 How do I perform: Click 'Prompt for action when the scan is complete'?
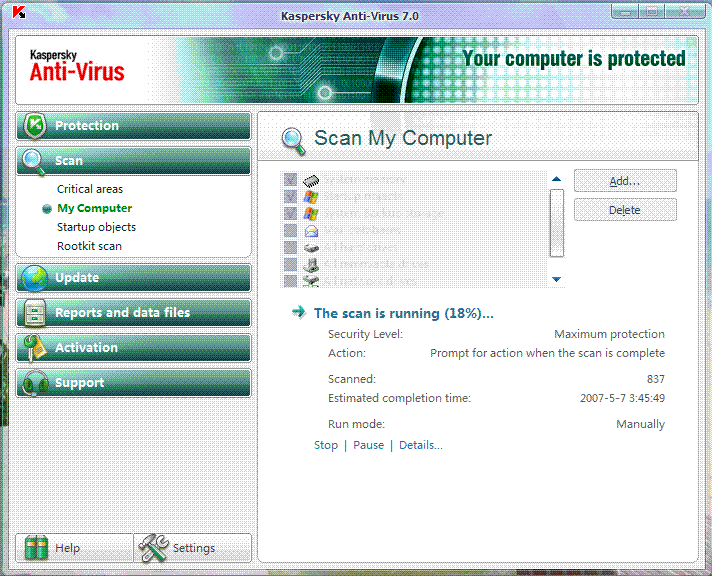click(547, 353)
